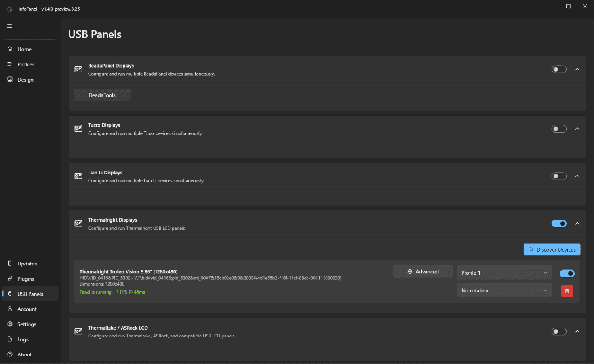
Task: Open the Profile 1 dropdown
Action: [505, 273]
